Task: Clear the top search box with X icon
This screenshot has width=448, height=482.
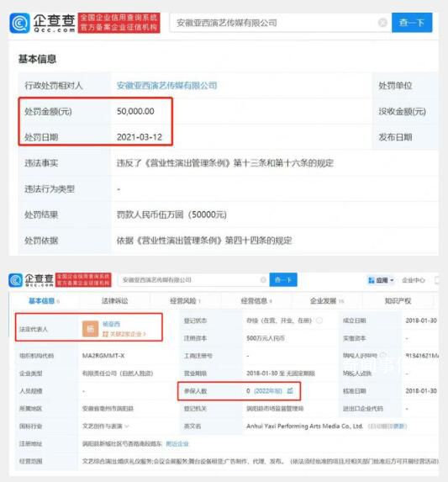Action: 382,23
